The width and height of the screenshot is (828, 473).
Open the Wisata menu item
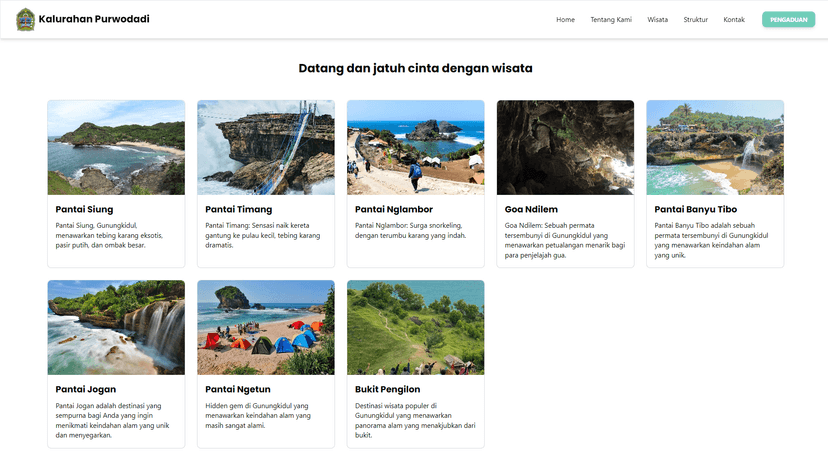[x=657, y=20]
